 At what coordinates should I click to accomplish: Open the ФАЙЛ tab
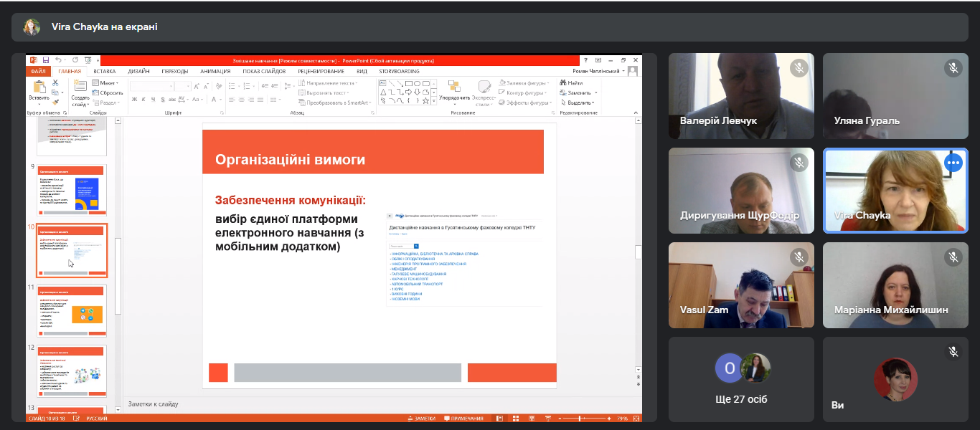pos(38,71)
